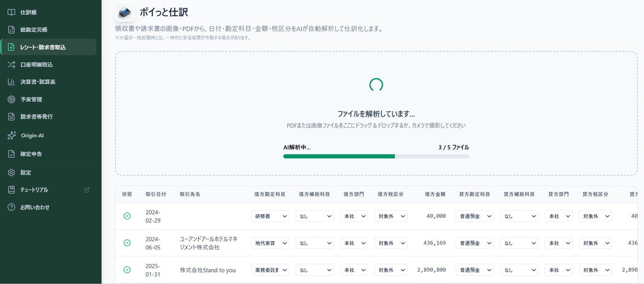Click the 請求書等発行 file icon

[11, 117]
